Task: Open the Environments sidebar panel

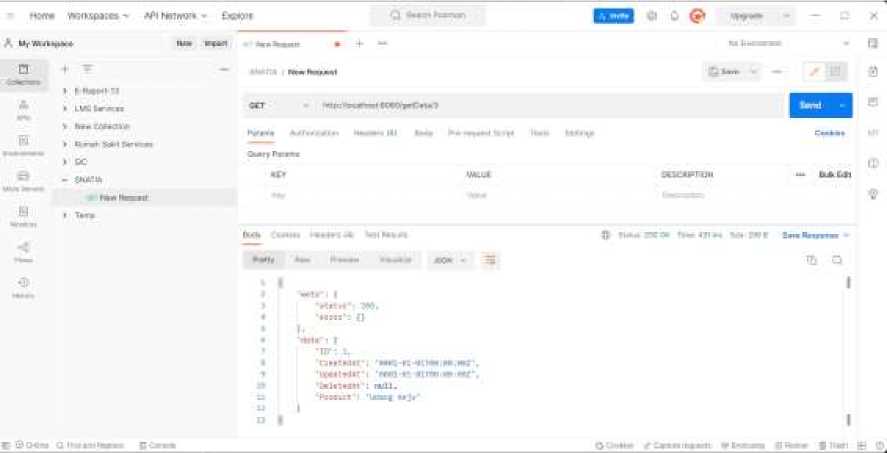Action: [23, 145]
